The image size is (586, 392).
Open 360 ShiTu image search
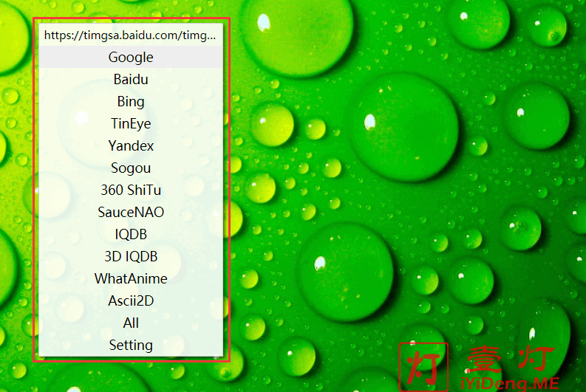pos(131,190)
